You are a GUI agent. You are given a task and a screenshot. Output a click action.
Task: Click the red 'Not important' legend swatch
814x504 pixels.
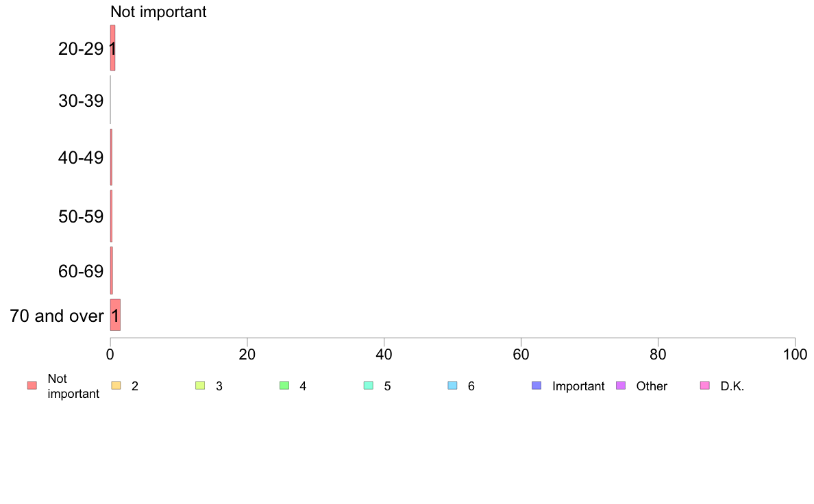(32, 386)
